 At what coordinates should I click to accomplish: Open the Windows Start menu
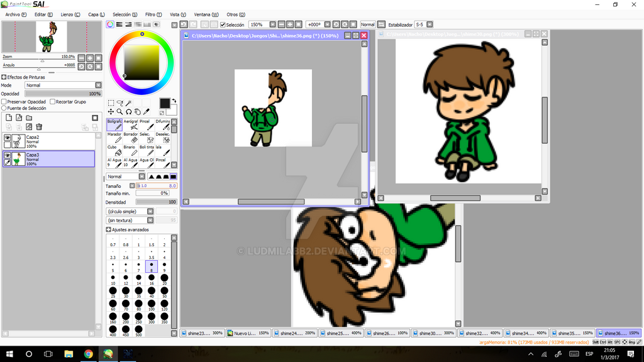(9, 354)
